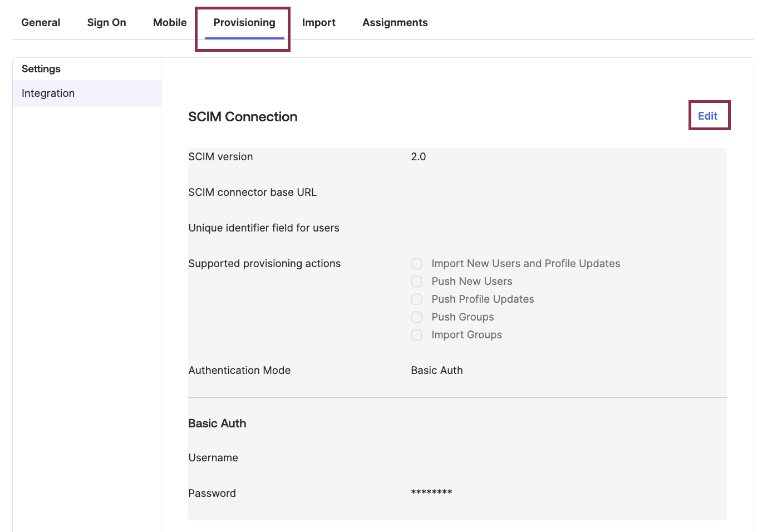Click the SCIM Connection section heading
The width and height of the screenshot is (777, 532).
pyautogui.click(x=243, y=116)
